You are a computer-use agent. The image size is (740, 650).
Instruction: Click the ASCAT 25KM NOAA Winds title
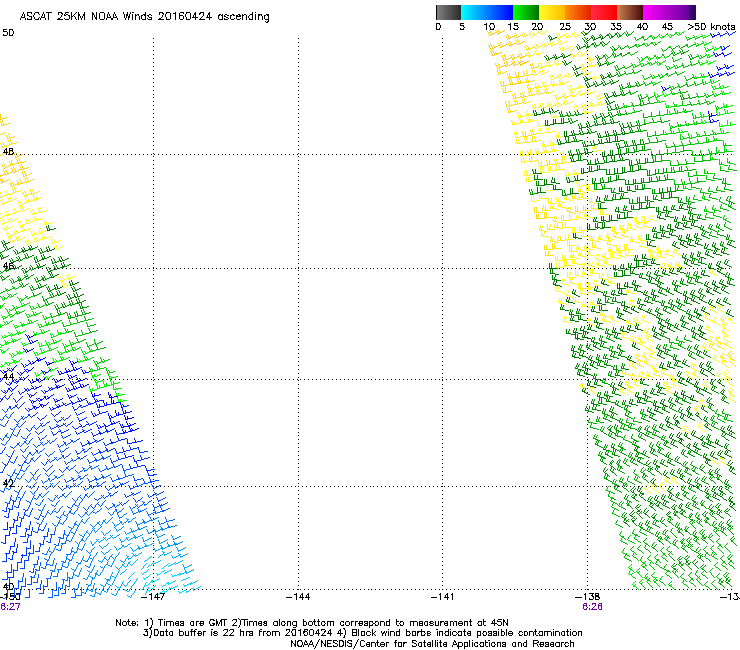[144, 17]
